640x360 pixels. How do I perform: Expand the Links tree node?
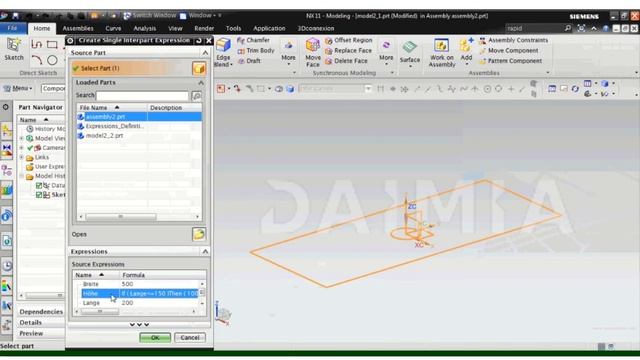[x=22, y=157]
